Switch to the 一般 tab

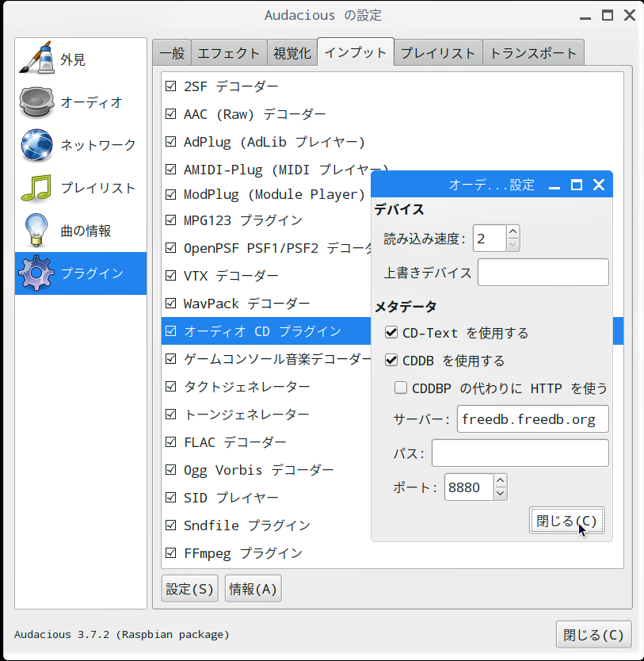tap(172, 52)
